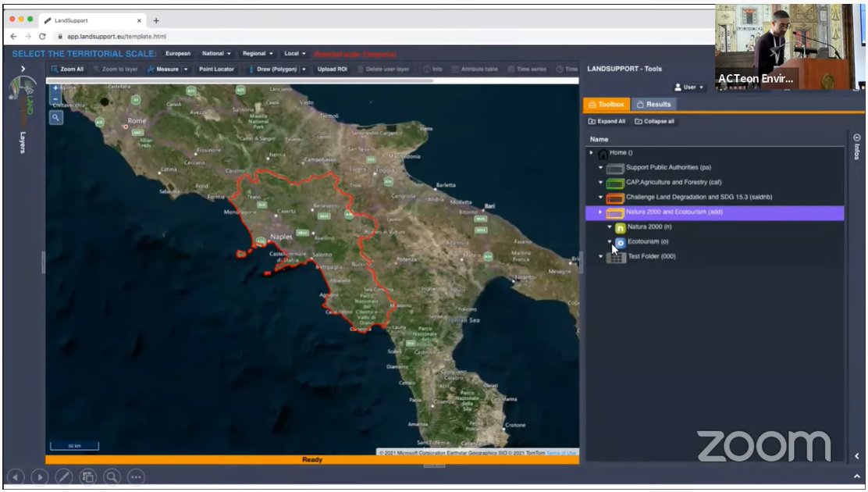This screenshot has height=492, width=868.
Task: Click the pen annotation icon at bottom
Action: [x=64, y=476]
